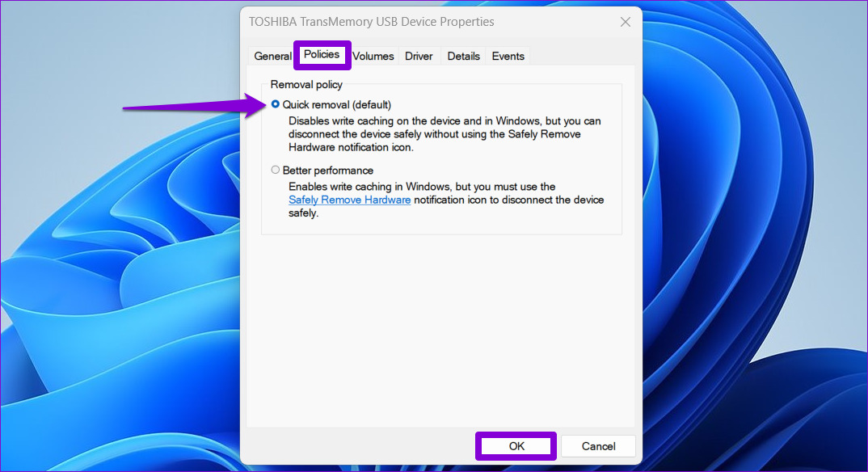The image size is (868, 472).
Task: Enable the Better performance option
Action: (x=276, y=170)
